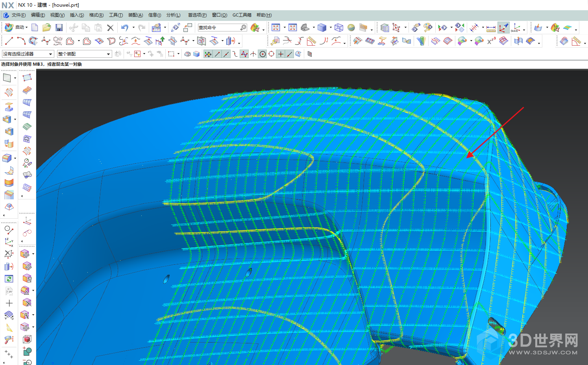Screen dimensions: 588x365
Task: Select the Arc curve tool
Action: pos(21,41)
